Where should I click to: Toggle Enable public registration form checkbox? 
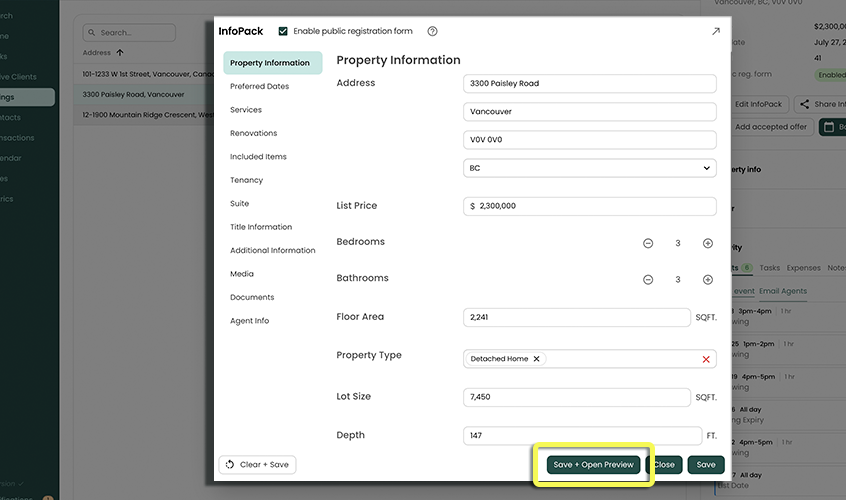point(283,32)
